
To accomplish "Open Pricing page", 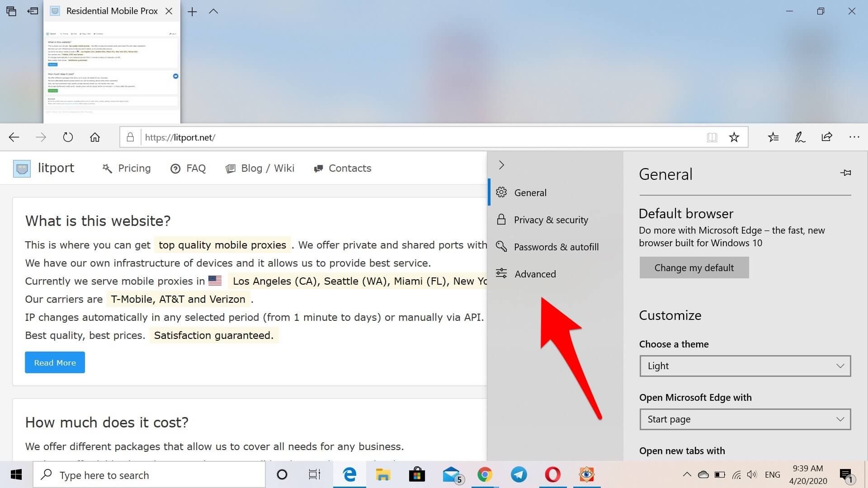I will [127, 168].
